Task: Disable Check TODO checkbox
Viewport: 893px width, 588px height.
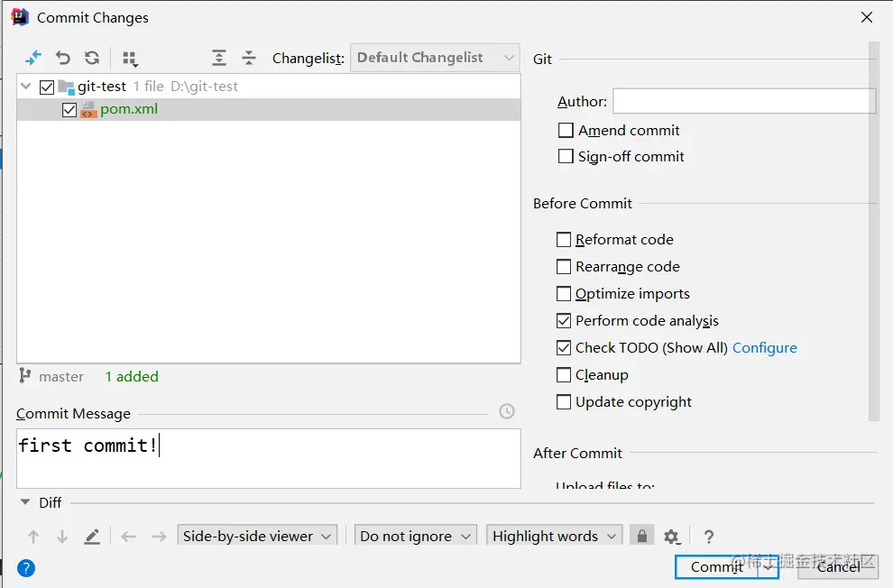Action: (563, 348)
